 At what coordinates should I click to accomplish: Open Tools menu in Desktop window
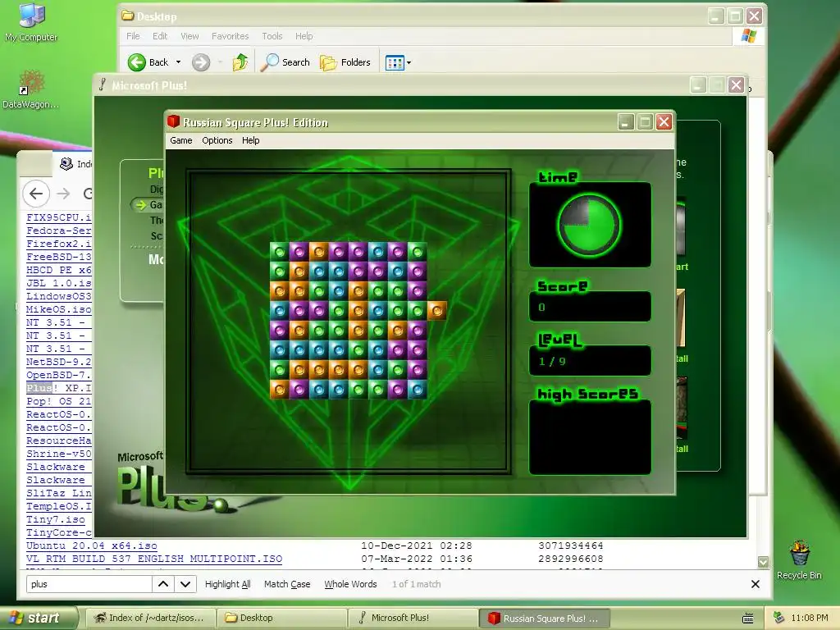(272, 36)
